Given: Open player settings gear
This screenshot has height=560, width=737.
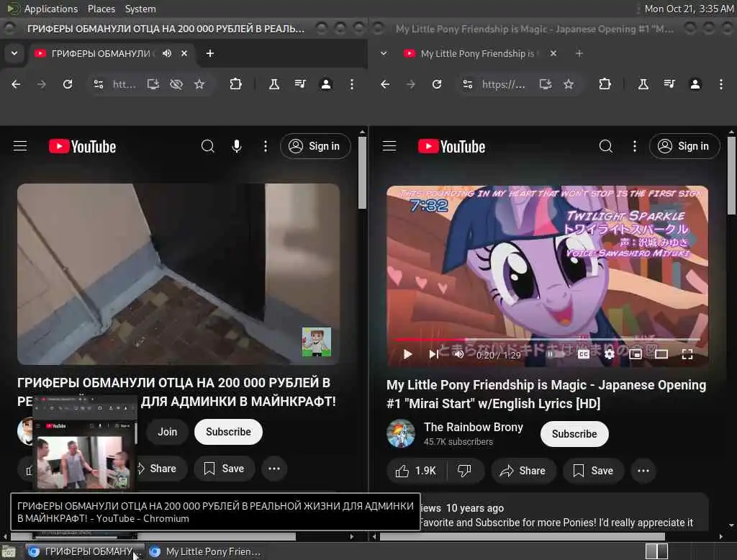Looking at the screenshot, I should click(609, 354).
